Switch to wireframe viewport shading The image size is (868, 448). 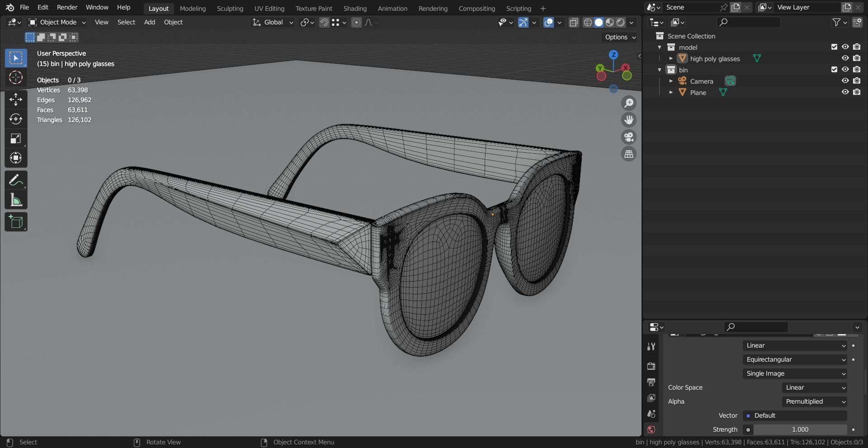[588, 22]
